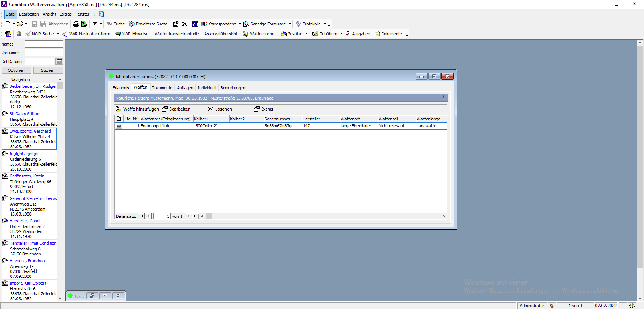644x309 pixels.
Task: Click the red exclamation mark in person banner
Action: (x=443, y=98)
